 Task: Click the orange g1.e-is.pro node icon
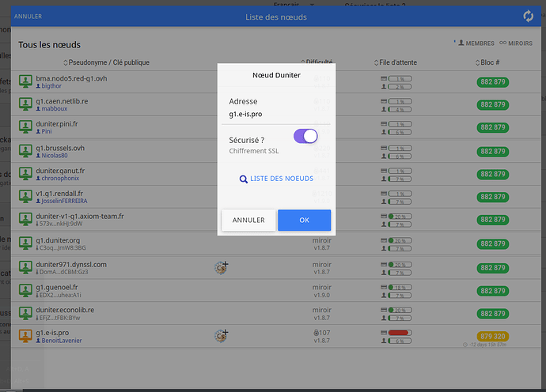point(25,337)
